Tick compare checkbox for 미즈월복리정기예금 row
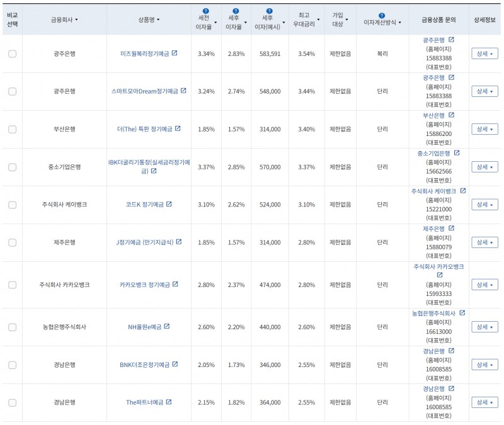 12,54
